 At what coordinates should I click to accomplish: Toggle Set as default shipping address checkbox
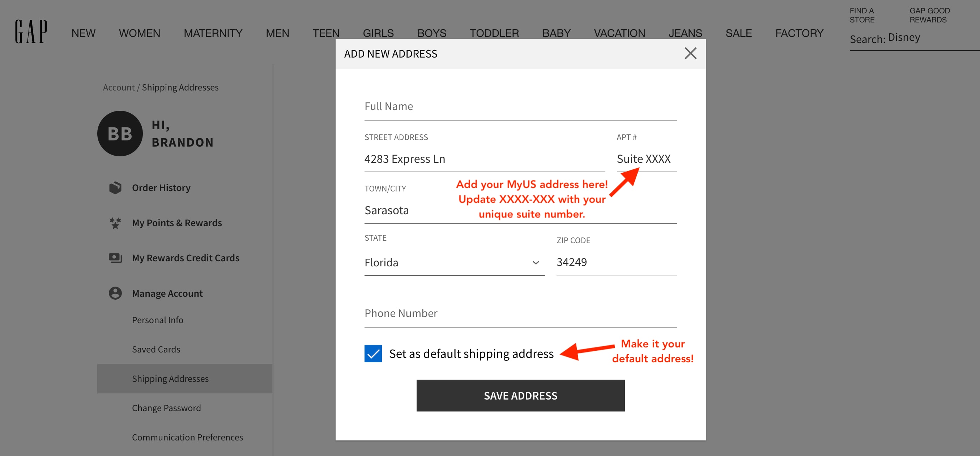373,354
